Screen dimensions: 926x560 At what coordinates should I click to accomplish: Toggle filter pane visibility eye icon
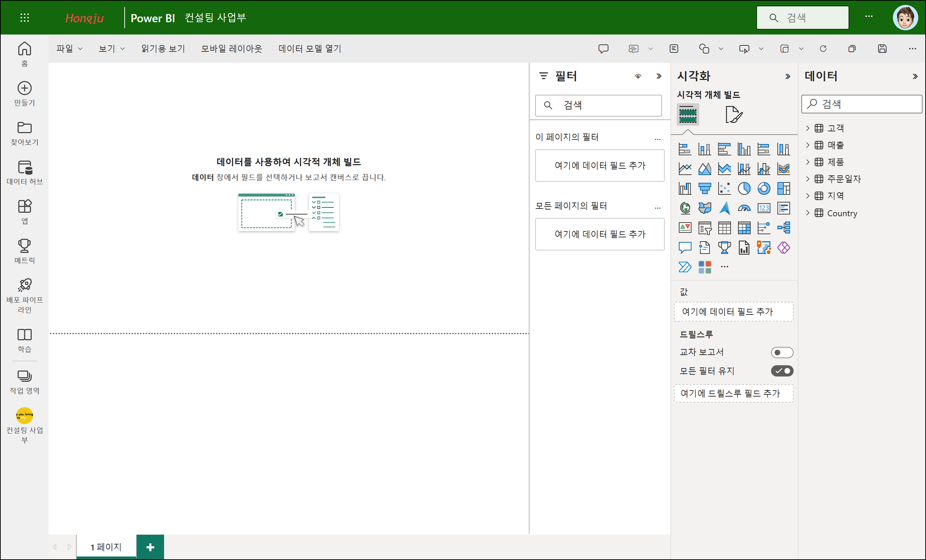(x=638, y=76)
